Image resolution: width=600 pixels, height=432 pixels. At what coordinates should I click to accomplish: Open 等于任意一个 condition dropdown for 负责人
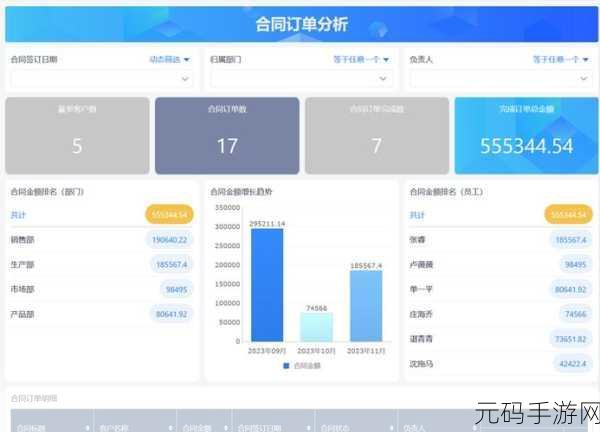pyautogui.click(x=561, y=59)
